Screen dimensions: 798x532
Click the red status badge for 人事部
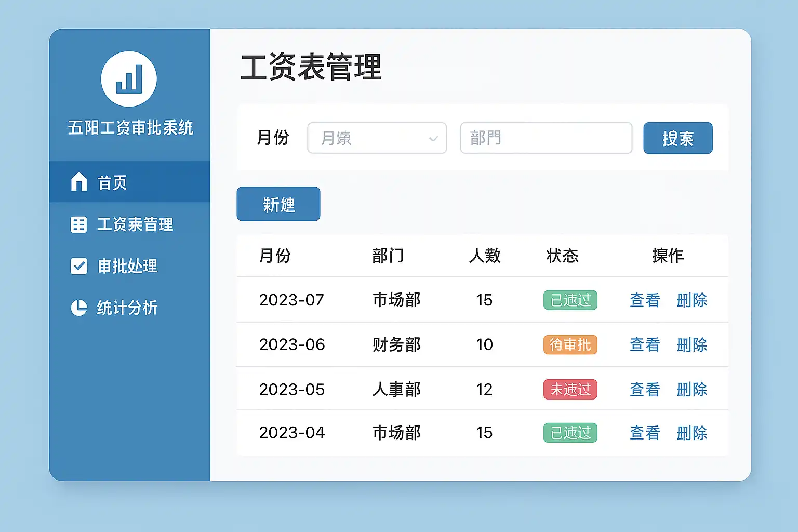[570, 390]
